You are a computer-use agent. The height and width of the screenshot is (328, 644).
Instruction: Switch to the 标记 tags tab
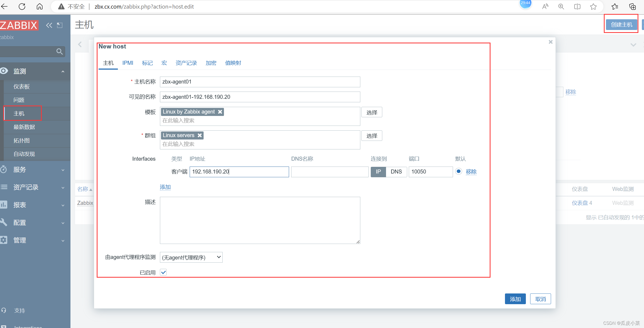[x=147, y=63]
